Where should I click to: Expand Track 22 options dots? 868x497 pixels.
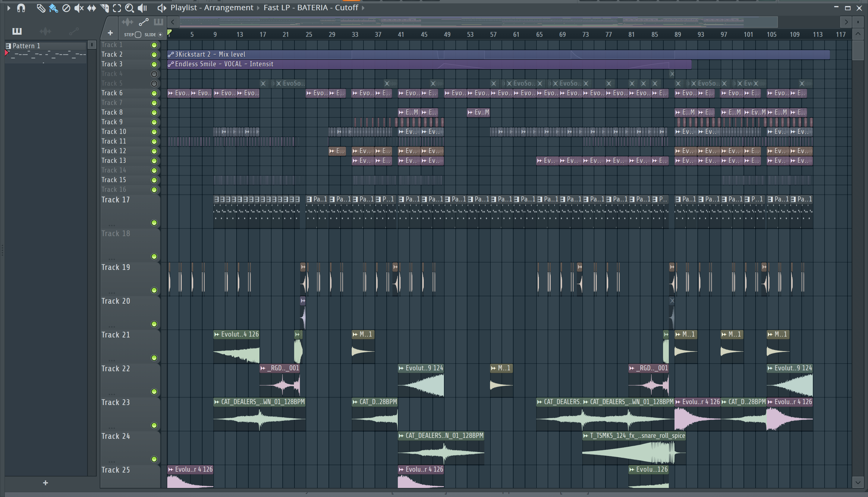click(112, 394)
